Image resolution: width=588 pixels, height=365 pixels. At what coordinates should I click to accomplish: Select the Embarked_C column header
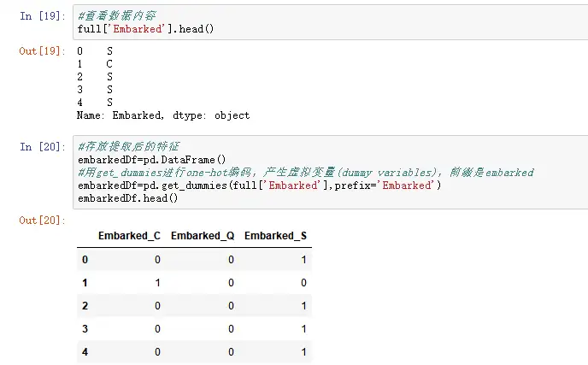click(x=129, y=236)
